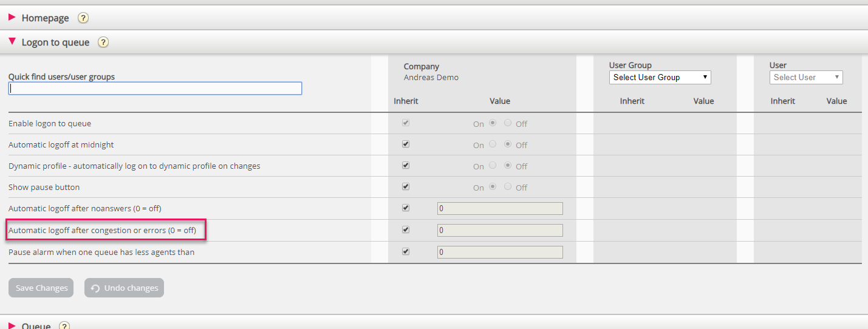Expand the Homepage section arrow
The width and height of the screenshot is (868, 329).
click(12, 18)
